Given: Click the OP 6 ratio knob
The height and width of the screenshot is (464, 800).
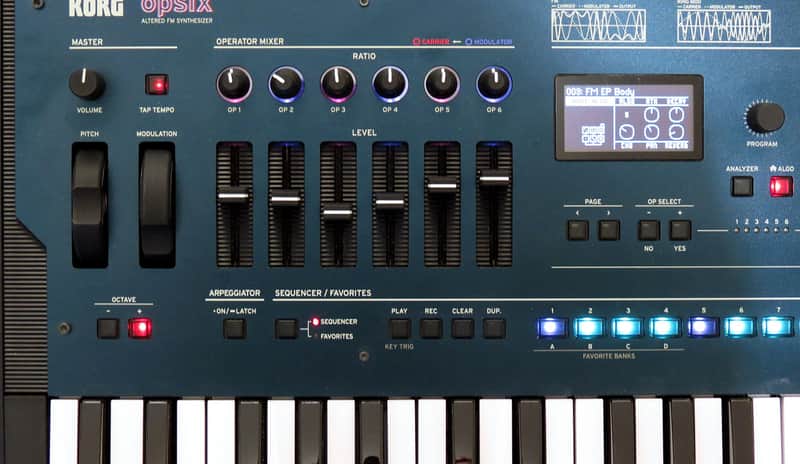Looking at the screenshot, I should coord(494,84).
